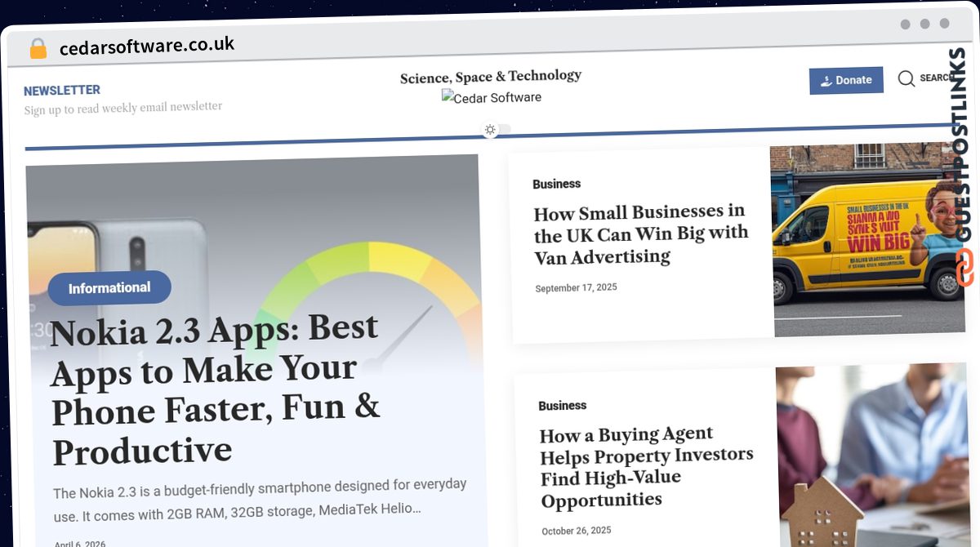Click the Donate button
This screenshot has height=547, width=980.
pyautogui.click(x=846, y=80)
